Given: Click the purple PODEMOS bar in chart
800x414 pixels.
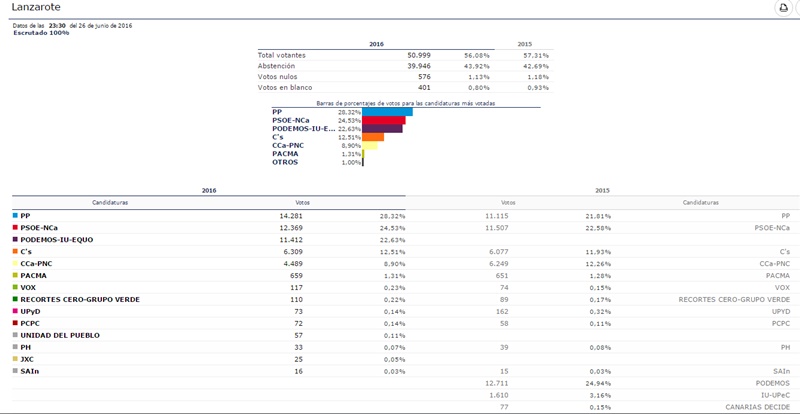Looking at the screenshot, I should [382, 128].
